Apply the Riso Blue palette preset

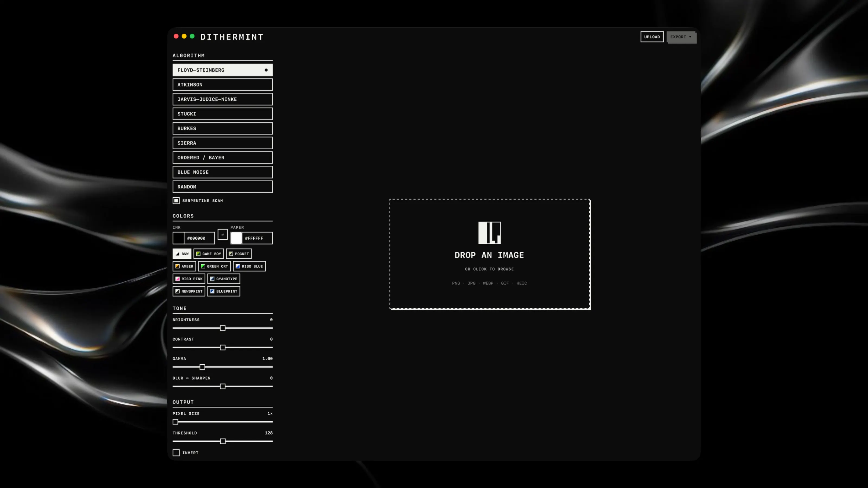249,266
